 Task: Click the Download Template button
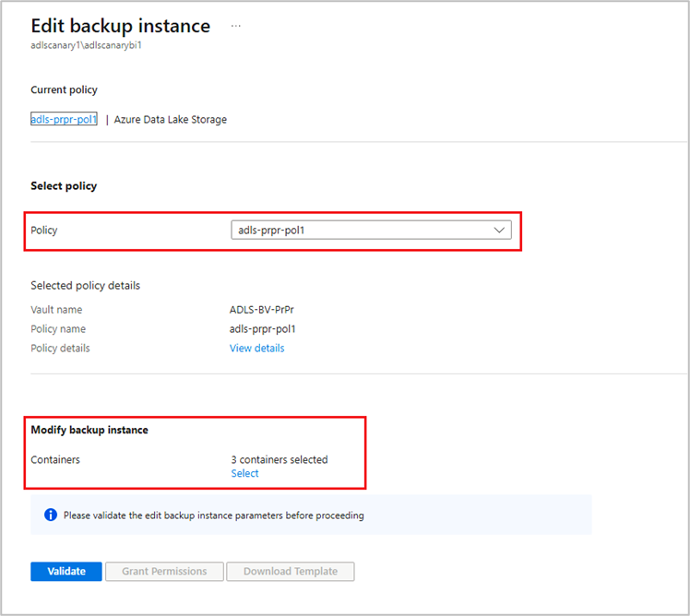click(291, 571)
